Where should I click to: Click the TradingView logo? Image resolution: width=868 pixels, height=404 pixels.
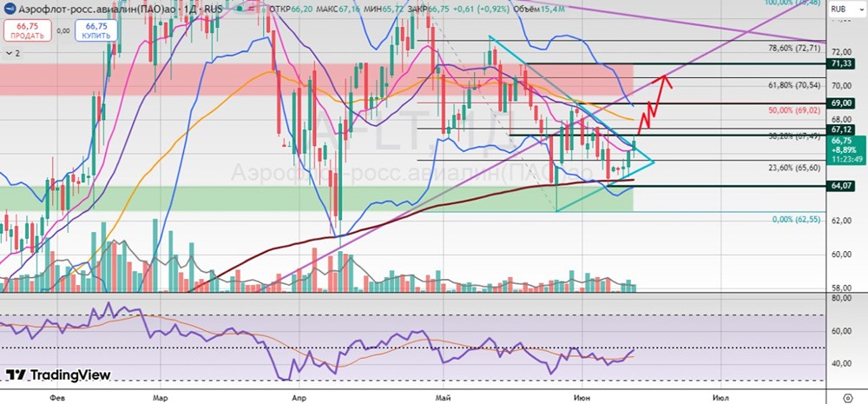click(57, 375)
